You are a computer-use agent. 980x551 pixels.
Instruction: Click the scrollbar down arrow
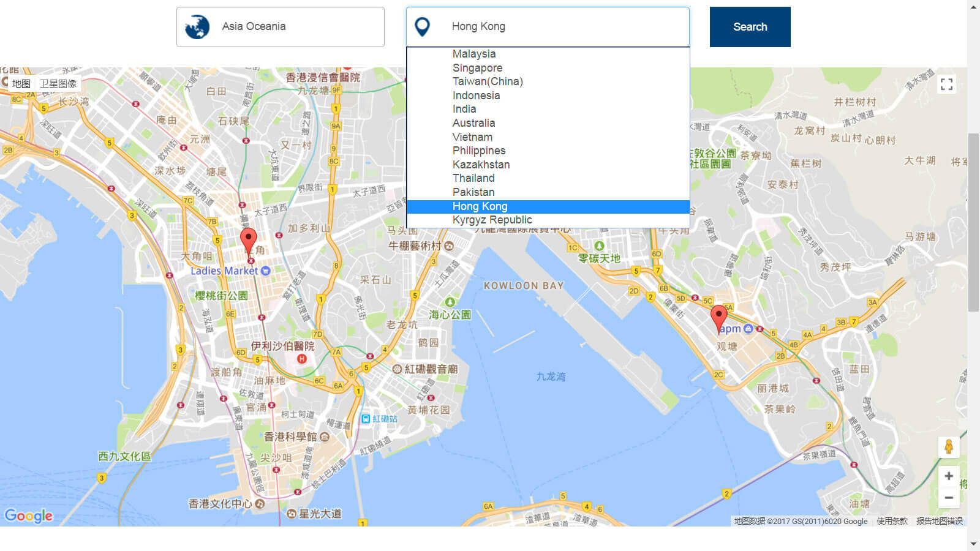[x=973, y=544]
